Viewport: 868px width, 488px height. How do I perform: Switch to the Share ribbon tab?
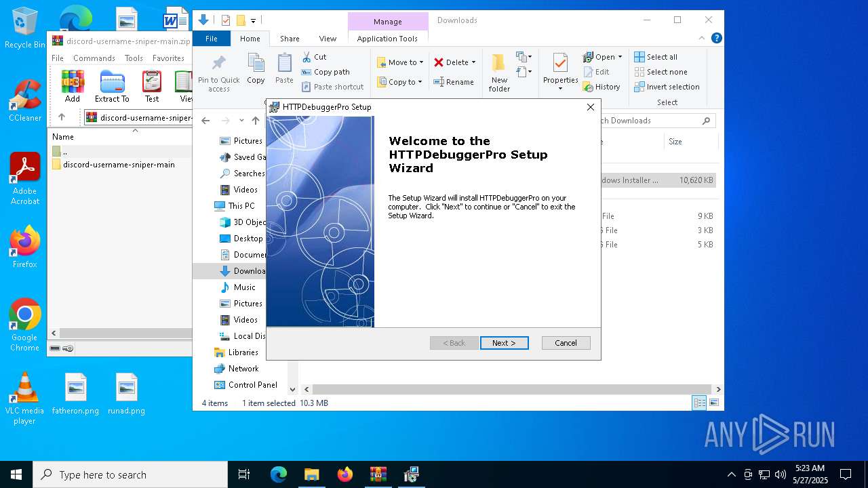click(290, 39)
